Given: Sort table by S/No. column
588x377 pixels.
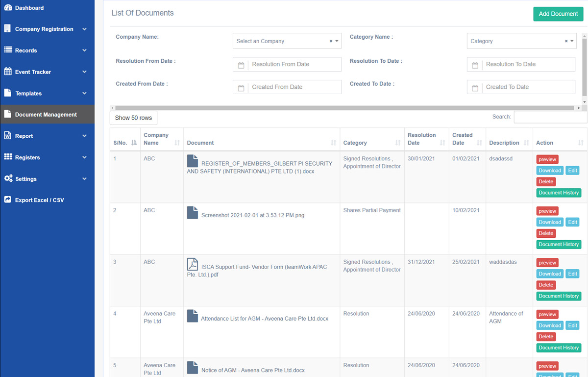Looking at the screenshot, I should [134, 143].
